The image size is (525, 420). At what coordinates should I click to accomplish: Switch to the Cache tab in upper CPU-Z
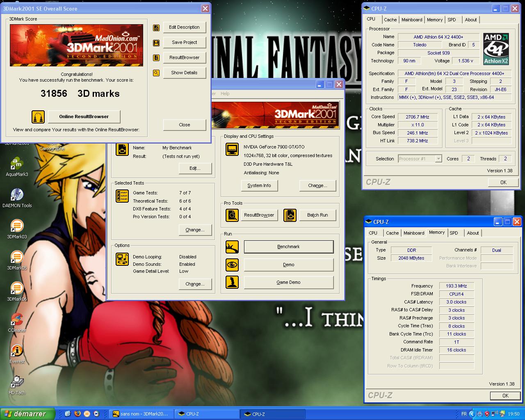(390, 20)
